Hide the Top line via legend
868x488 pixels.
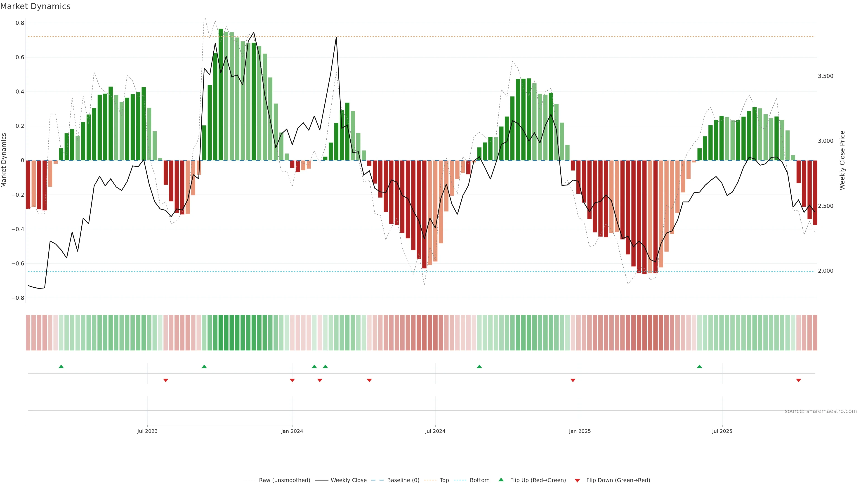click(x=444, y=480)
